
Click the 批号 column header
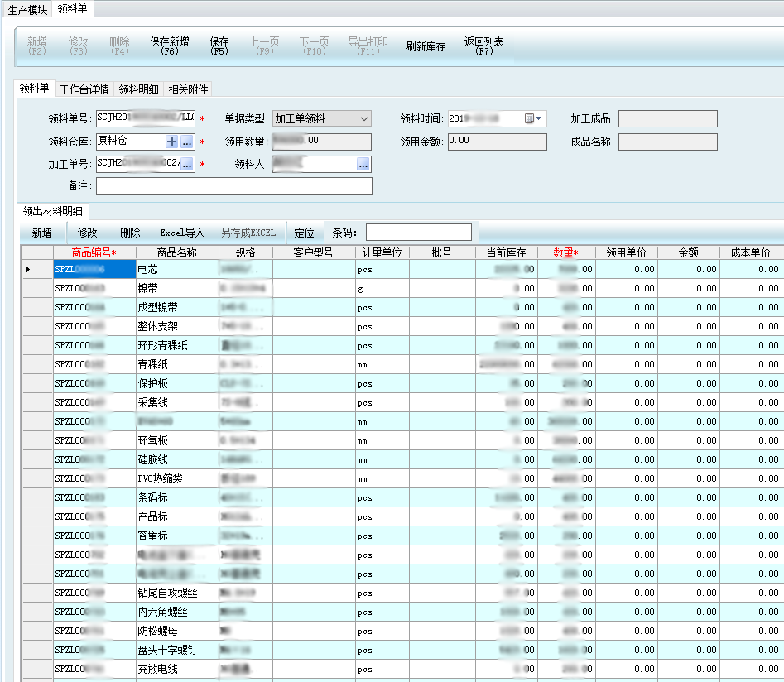442,253
